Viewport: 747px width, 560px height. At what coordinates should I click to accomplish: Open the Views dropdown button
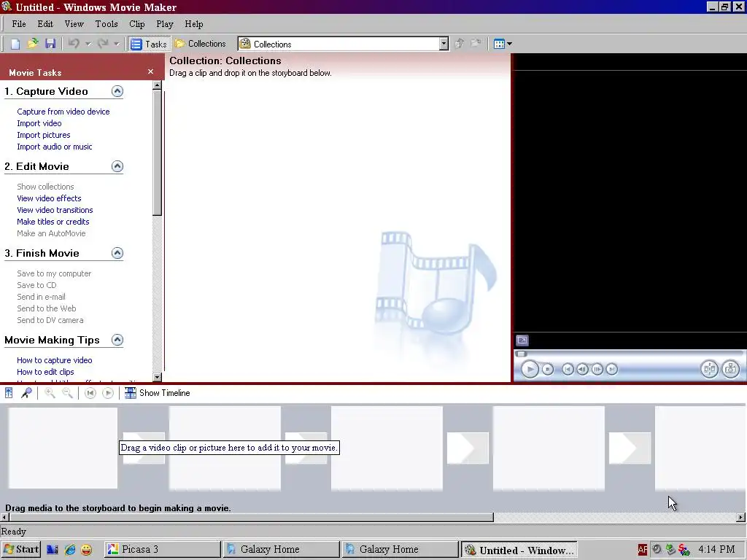coord(503,44)
